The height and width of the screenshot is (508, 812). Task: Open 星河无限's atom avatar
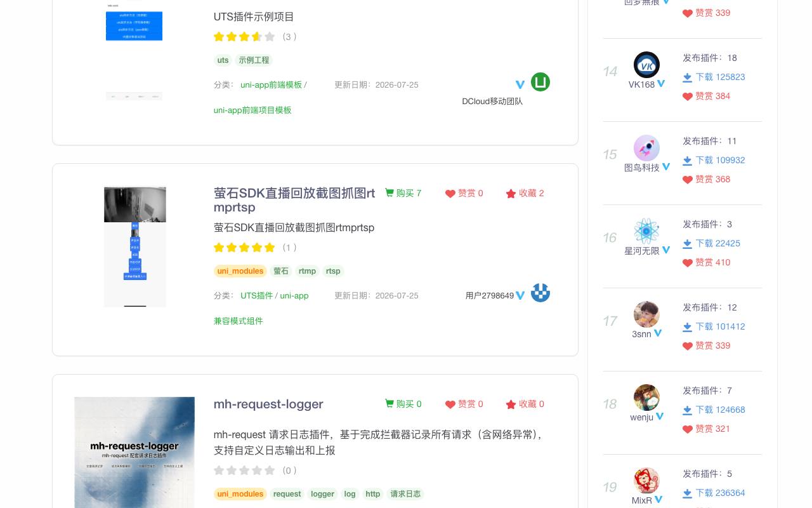coord(646,231)
